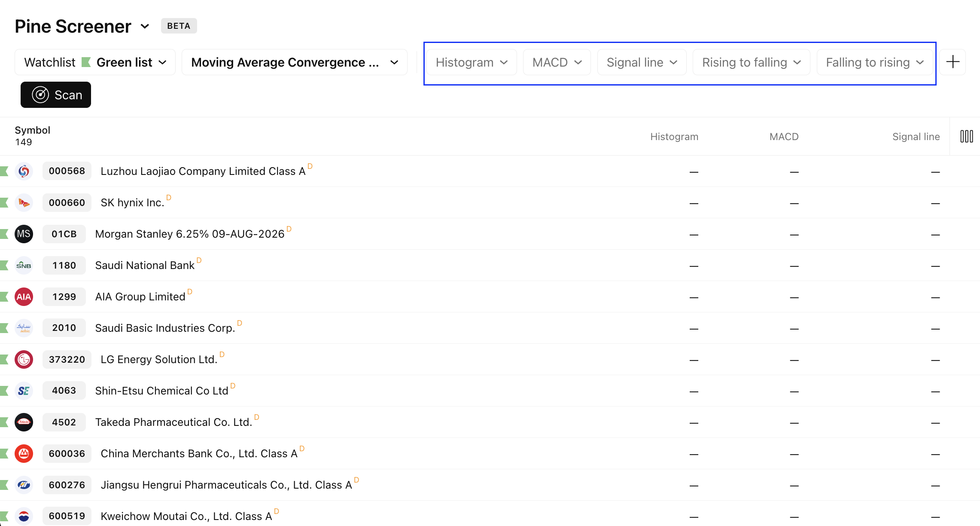Sort by the Signal line column header

point(916,137)
